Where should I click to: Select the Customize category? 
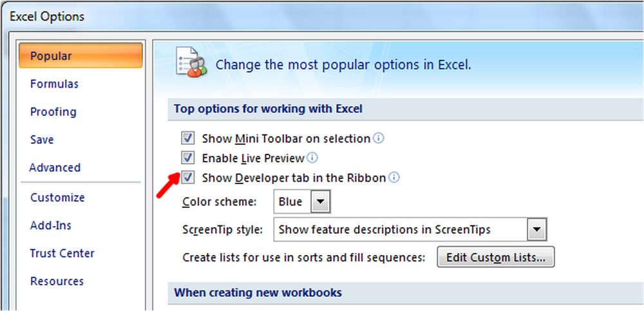pos(57,198)
